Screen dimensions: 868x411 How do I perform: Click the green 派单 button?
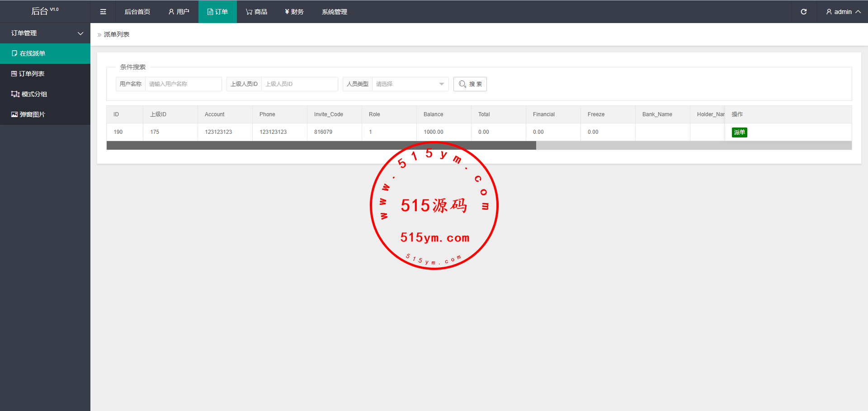pos(739,132)
